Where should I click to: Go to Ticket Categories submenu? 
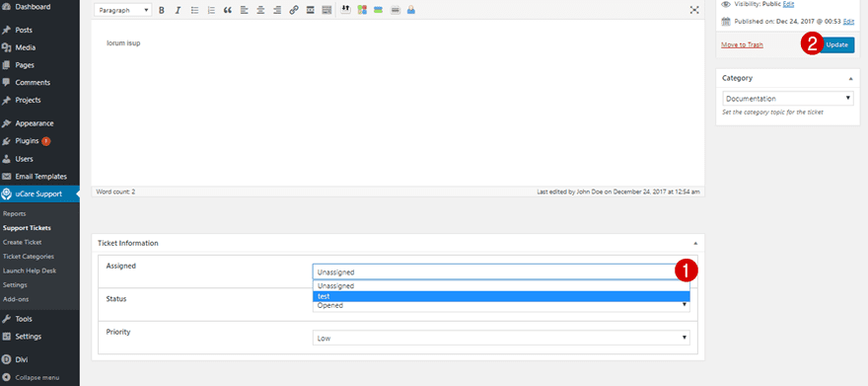pos(29,257)
